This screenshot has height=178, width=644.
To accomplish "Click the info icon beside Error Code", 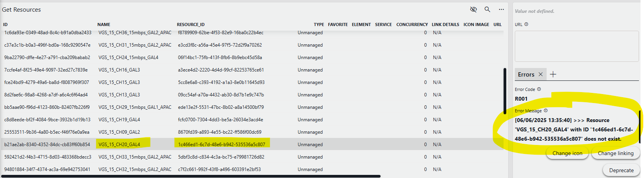I will 539,89.
